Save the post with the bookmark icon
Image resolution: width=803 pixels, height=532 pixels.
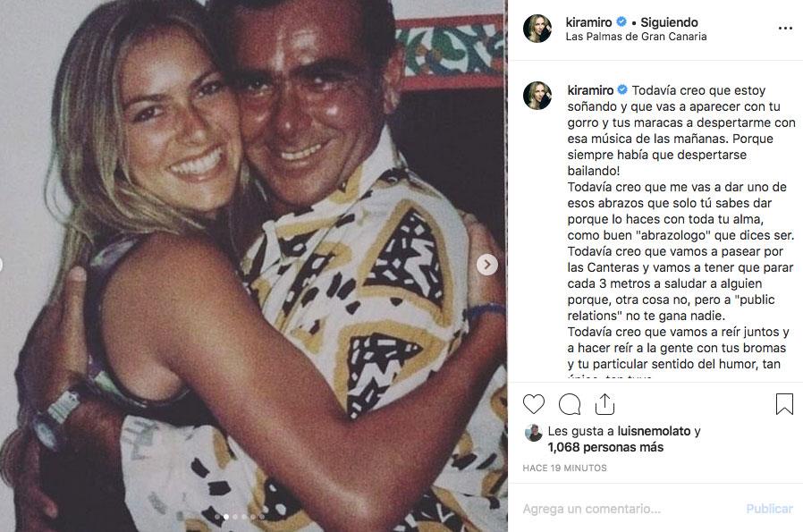click(784, 405)
